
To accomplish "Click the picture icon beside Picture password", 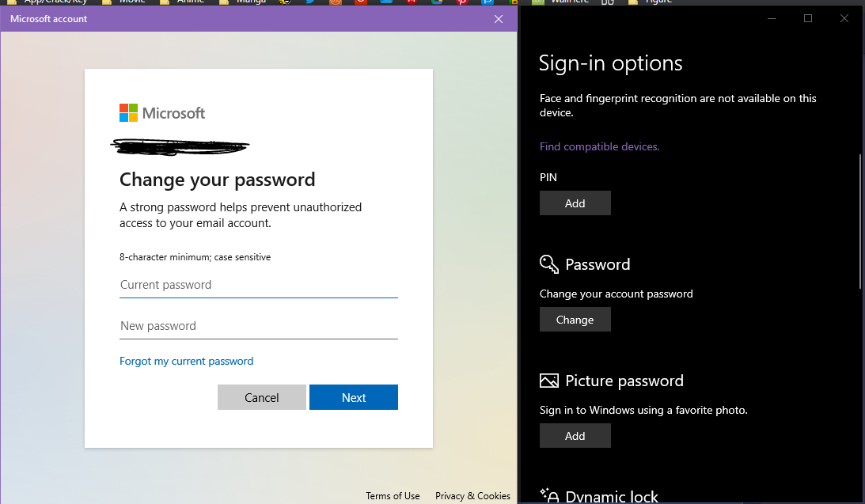I will coord(549,381).
